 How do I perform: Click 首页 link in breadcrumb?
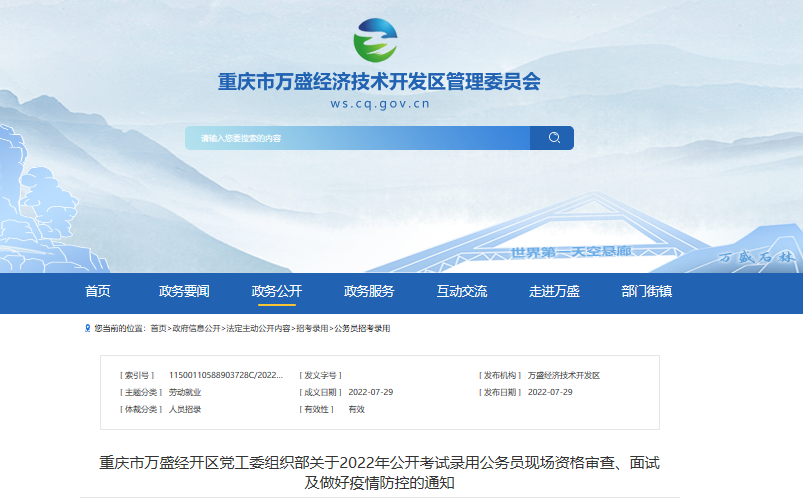pyautogui.click(x=158, y=328)
